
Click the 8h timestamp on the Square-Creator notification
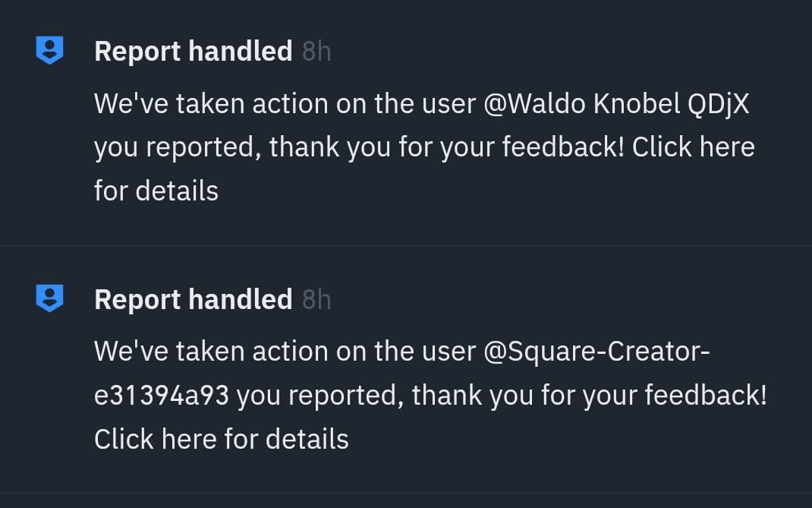[x=316, y=300]
